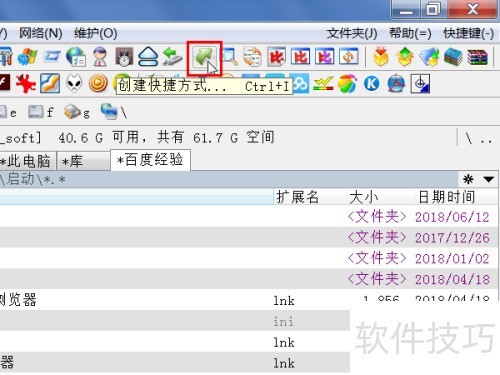This screenshot has height=375, width=500.
Task: Click the green arrow USB drive icon
Action: [172, 57]
